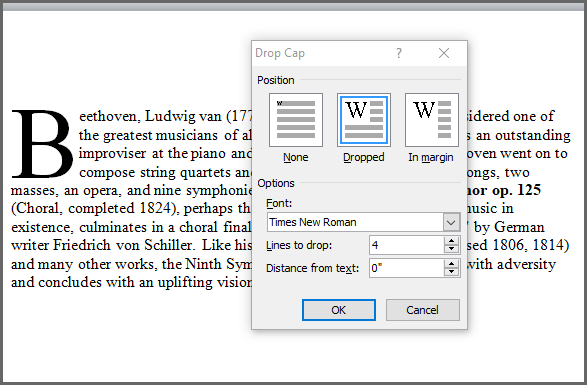This screenshot has width=587, height=385.
Task: Select the None drop cap position icon
Action: pyautogui.click(x=296, y=120)
